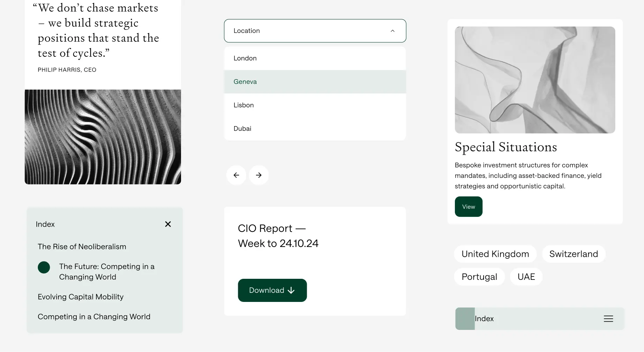Toggle the UAE filter chip
The width and height of the screenshot is (644, 352).
point(526,277)
